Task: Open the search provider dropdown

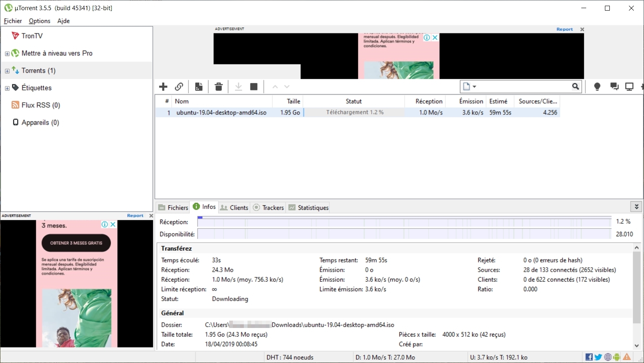Action: click(469, 86)
